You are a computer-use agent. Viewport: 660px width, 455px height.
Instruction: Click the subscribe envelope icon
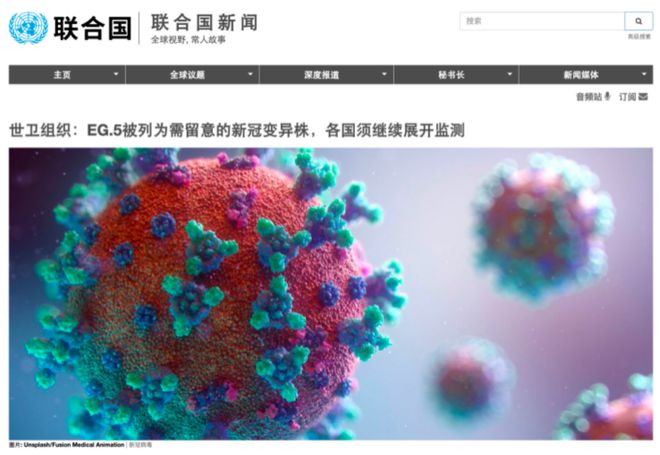(643, 97)
